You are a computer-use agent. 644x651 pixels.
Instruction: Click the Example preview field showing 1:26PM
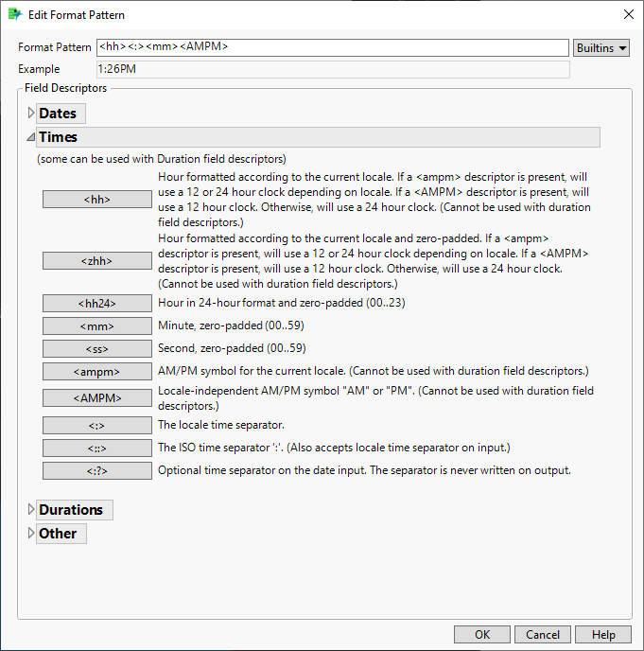pyautogui.click(x=333, y=69)
